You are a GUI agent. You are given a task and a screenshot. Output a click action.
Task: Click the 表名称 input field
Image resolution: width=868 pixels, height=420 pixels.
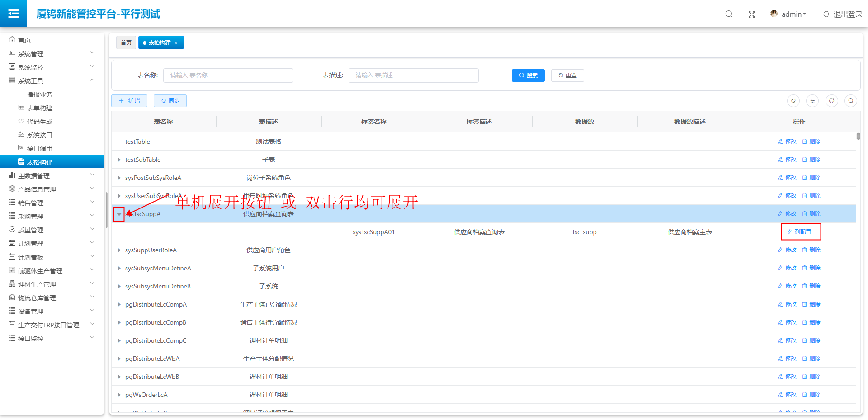[228, 76]
